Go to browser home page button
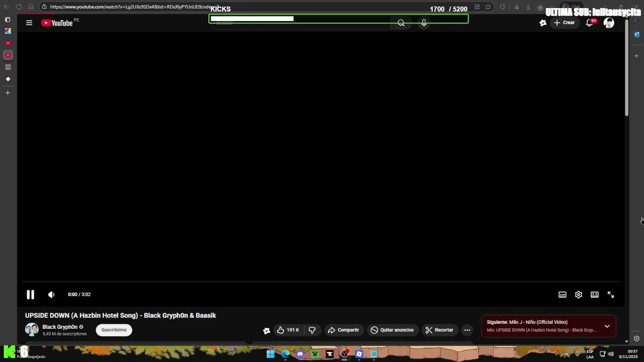Screen dimensions: 644x362 point(31,7)
